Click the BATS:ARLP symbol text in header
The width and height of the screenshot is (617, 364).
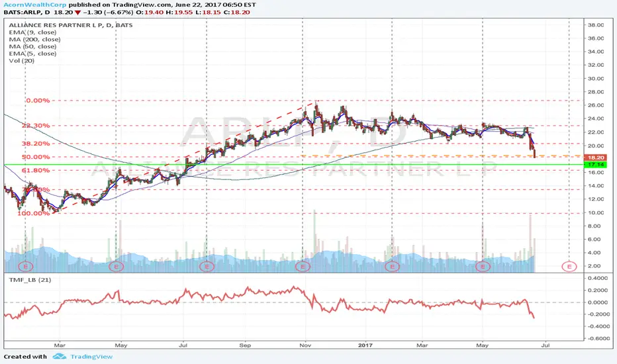coord(22,12)
